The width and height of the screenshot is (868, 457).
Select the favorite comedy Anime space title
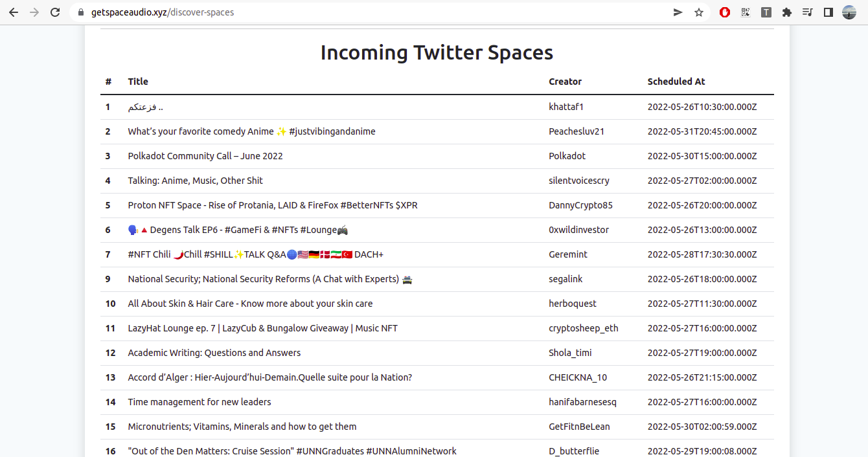coord(251,131)
